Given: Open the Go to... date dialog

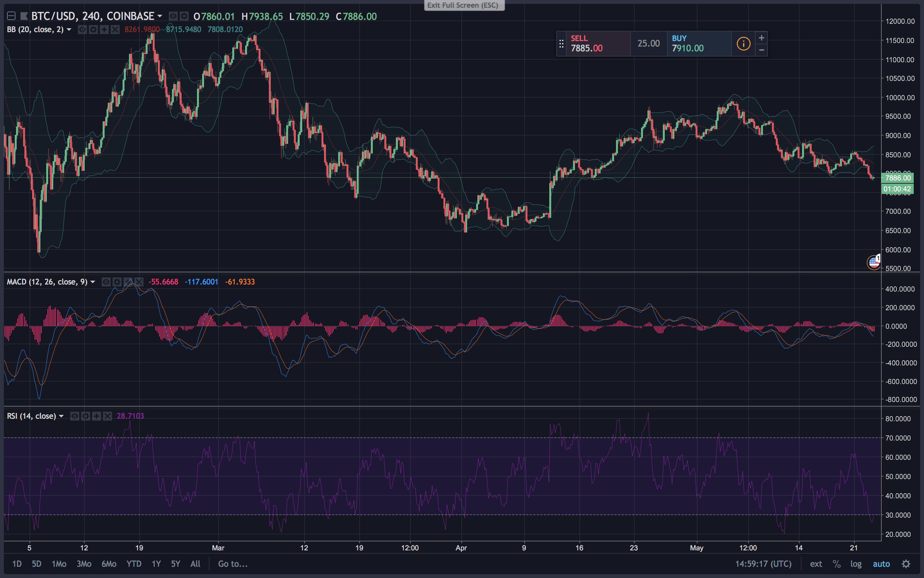Looking at the screenshot, I should [233, 564].
